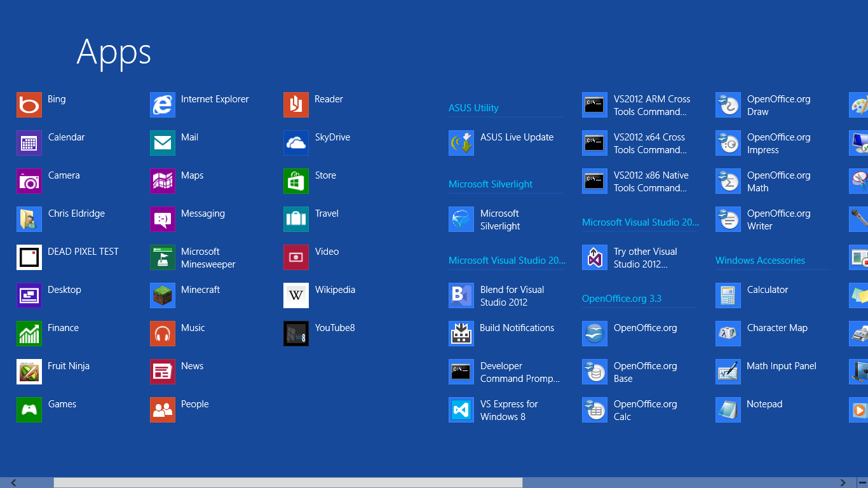Open Developer Command Prompt icon
868x488 pixels.
click(461, 372)
